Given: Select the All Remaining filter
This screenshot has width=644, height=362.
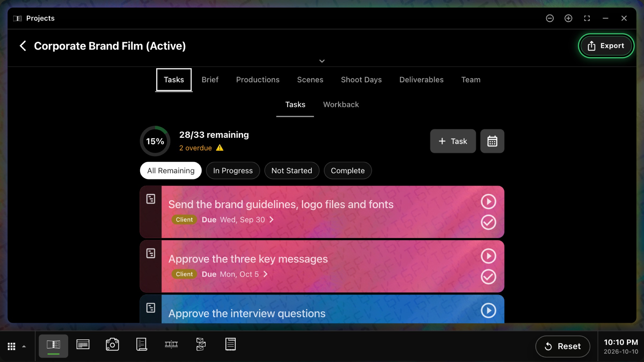Looking at the screenshot, I should 171,171.
